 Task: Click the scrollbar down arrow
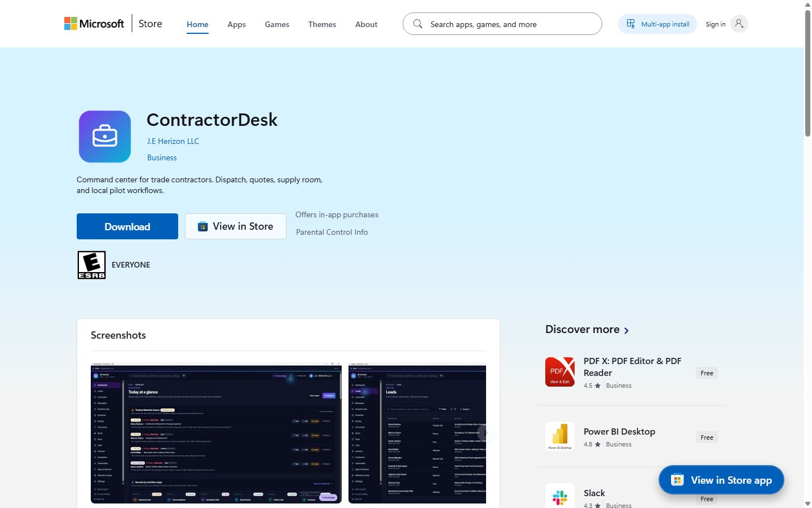point(807,503)
